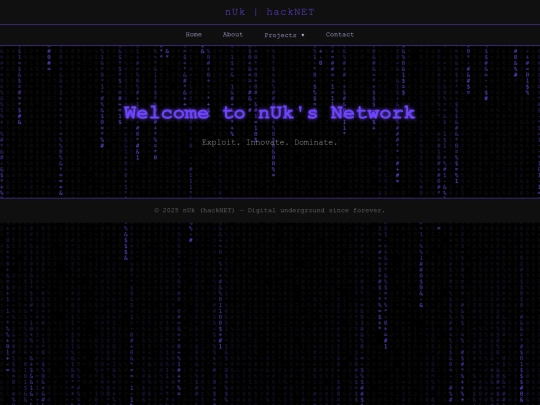Image resolution: width=540 pixels, height=405 pixels.
Task: Go to the About page
Action: [x=233, y=34]
